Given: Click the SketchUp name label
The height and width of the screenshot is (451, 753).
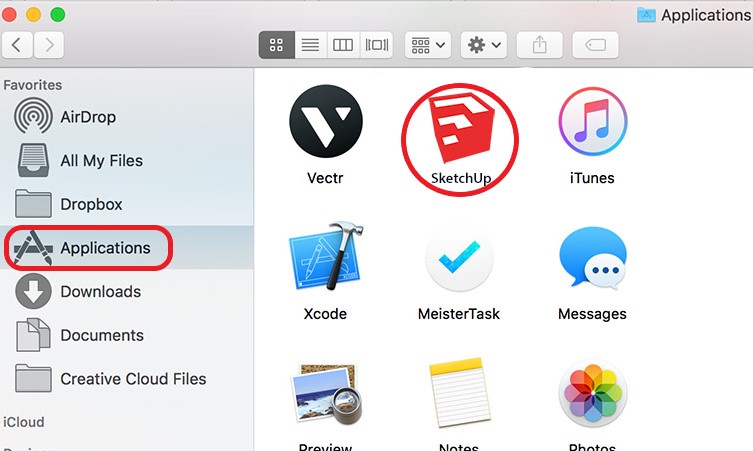Looking at the screenshot, I should point(461,179).
